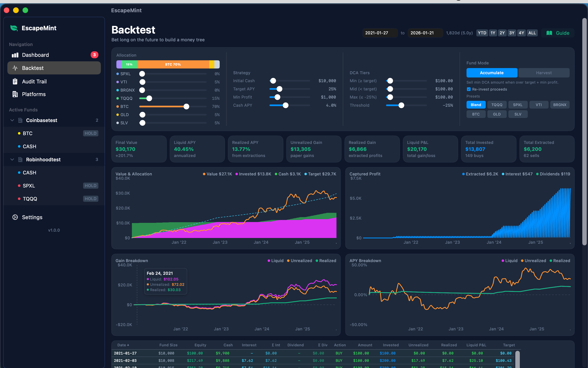This screenshot has width=588, height=368.
Task: Open the Platforms page
Action: pos(54,94)
